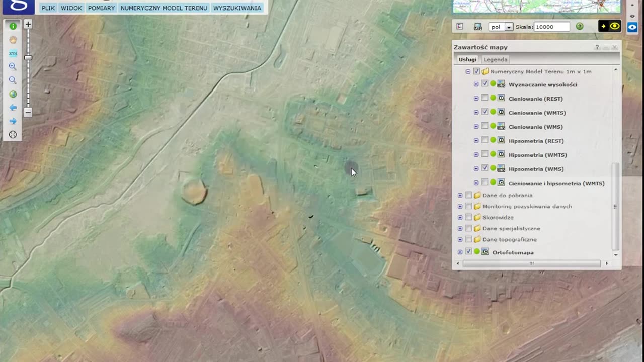Expand Dane specjalistyczne folder
This screenshot has width=644, height=362.
(x=460, y=228)
